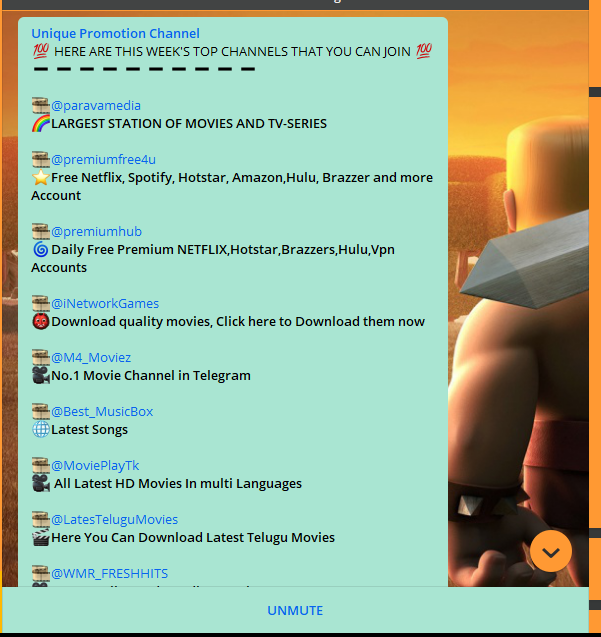601x637 pixels.
Task: Click the UNMUTE button
Action: (295, 611)
